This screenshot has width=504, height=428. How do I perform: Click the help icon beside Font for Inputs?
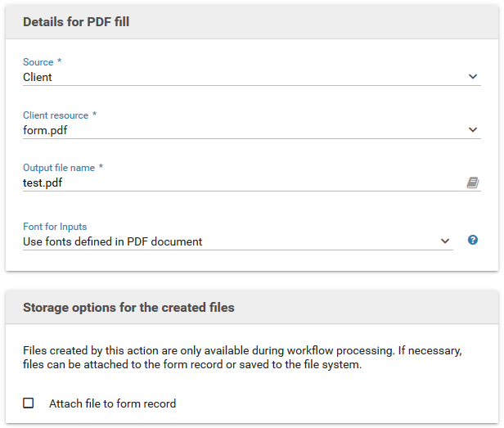473,241
